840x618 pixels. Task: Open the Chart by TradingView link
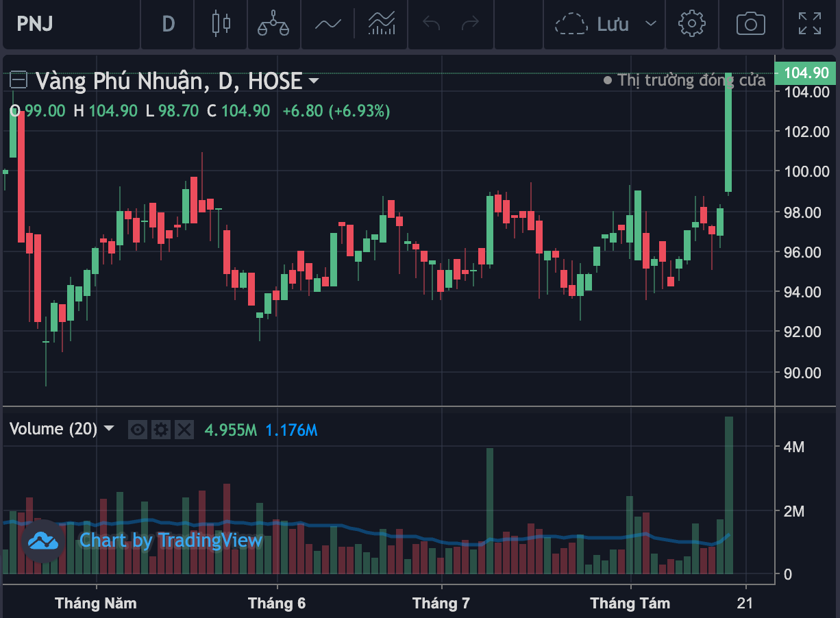171,541
